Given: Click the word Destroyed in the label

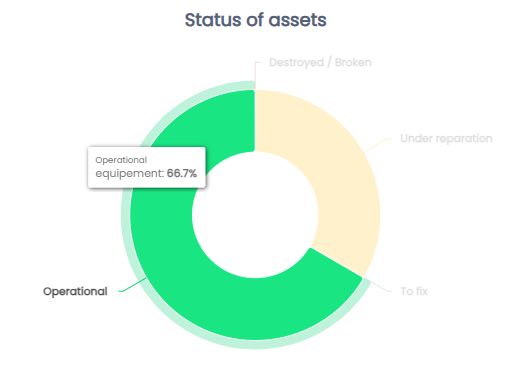Looking at the screenshot, I should (x=296, y=62).
